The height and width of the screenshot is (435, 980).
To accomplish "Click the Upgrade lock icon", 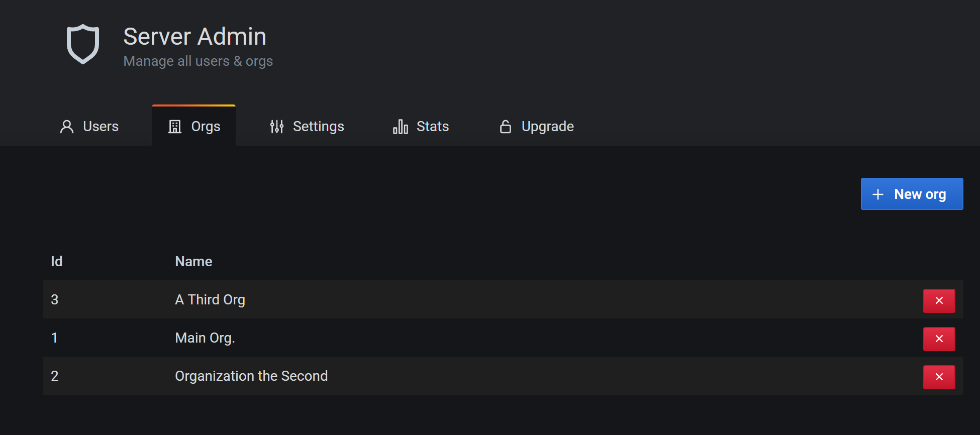I will (505, 127).
